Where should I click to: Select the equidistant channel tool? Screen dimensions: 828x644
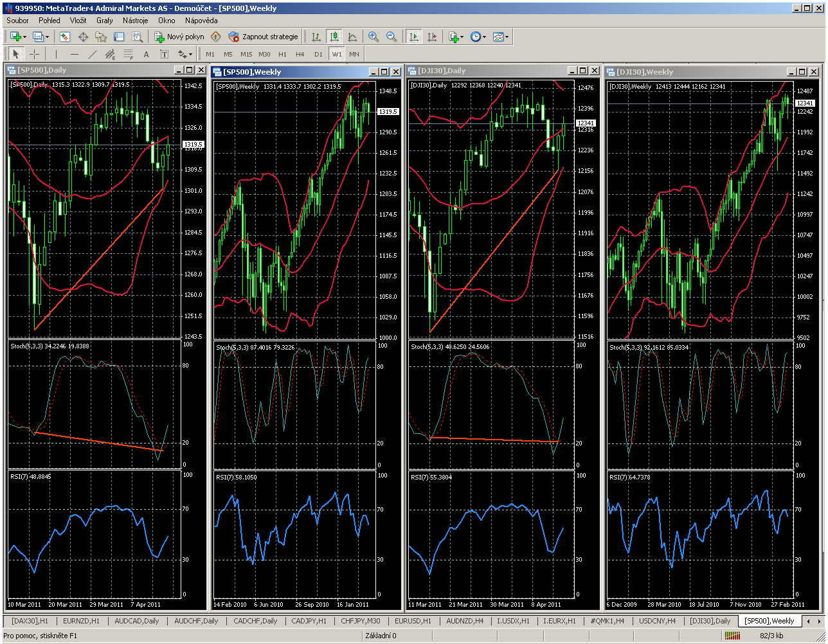coord(110,54)
